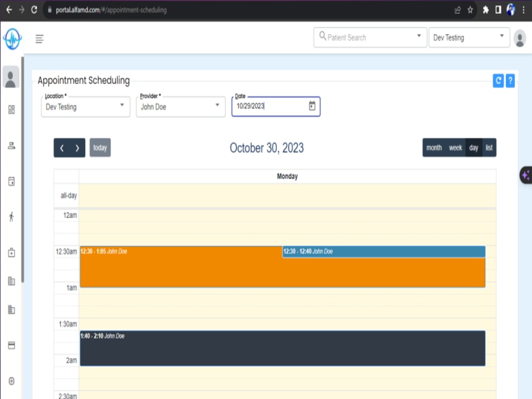This screenshot has width=532, height=399.
Task: Open the Chrome three-dot menu
Action: [523, 10]
